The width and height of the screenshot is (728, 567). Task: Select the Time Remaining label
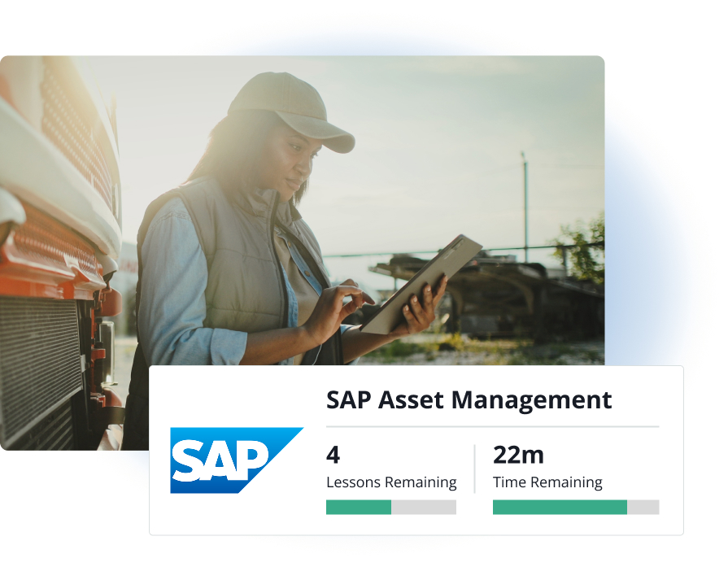pos(547,482)
